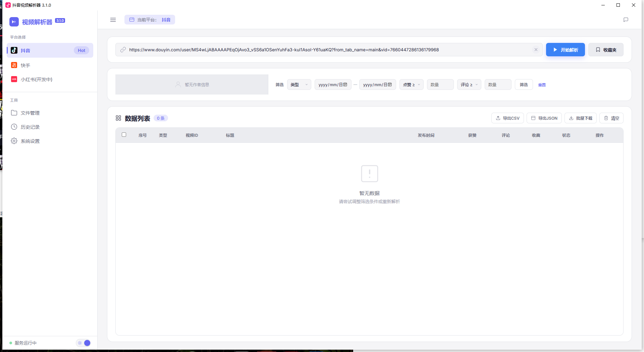This screenshot has width=644, height=352.
Task: Click the 操作 column header
Action: click(x=600, y=135)
